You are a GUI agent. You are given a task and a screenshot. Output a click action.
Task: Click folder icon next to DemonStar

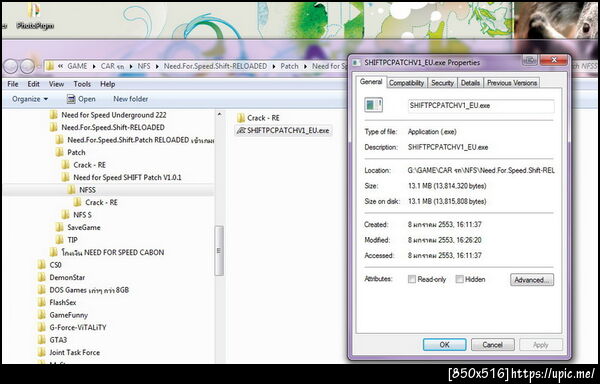tap(42, 277)
